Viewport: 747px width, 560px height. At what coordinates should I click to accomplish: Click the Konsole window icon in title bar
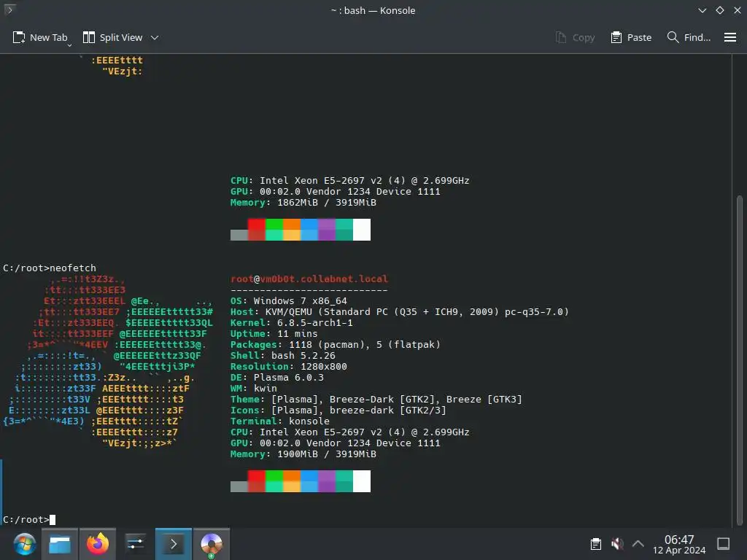pyautogui.click(x=9, y=9)
